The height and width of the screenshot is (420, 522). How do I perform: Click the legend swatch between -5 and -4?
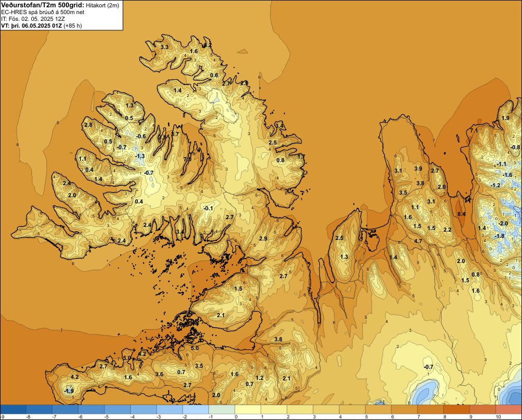click(x=117, y=409)
